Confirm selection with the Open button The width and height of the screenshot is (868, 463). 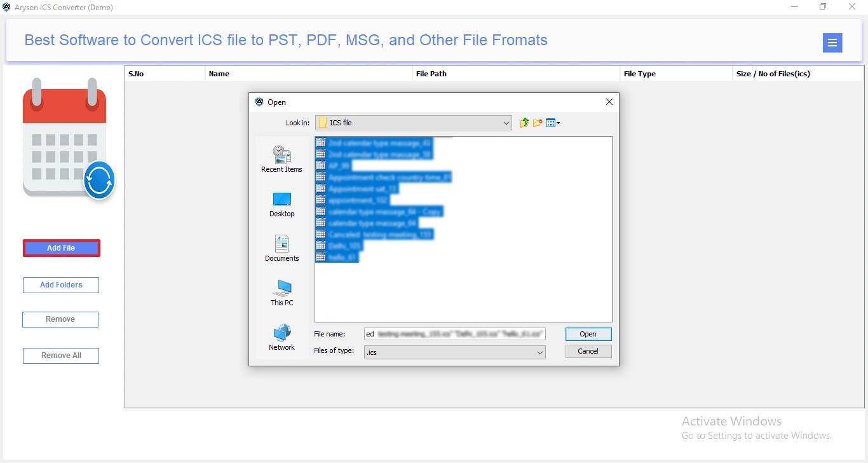[588, 334]
